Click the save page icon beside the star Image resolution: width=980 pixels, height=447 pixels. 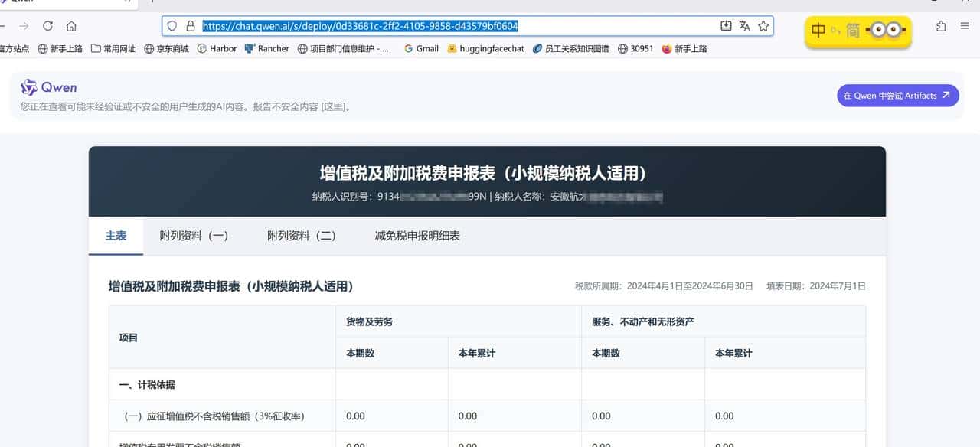725,25
